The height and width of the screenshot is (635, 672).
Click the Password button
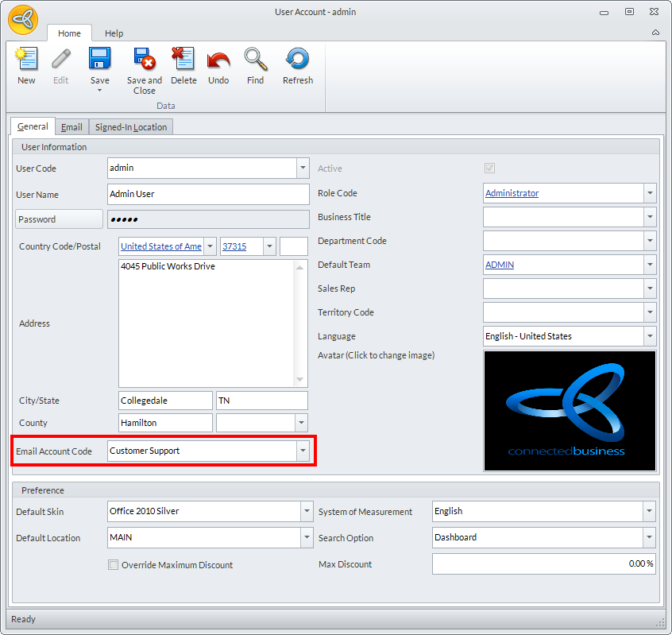(x=60, y=219)
